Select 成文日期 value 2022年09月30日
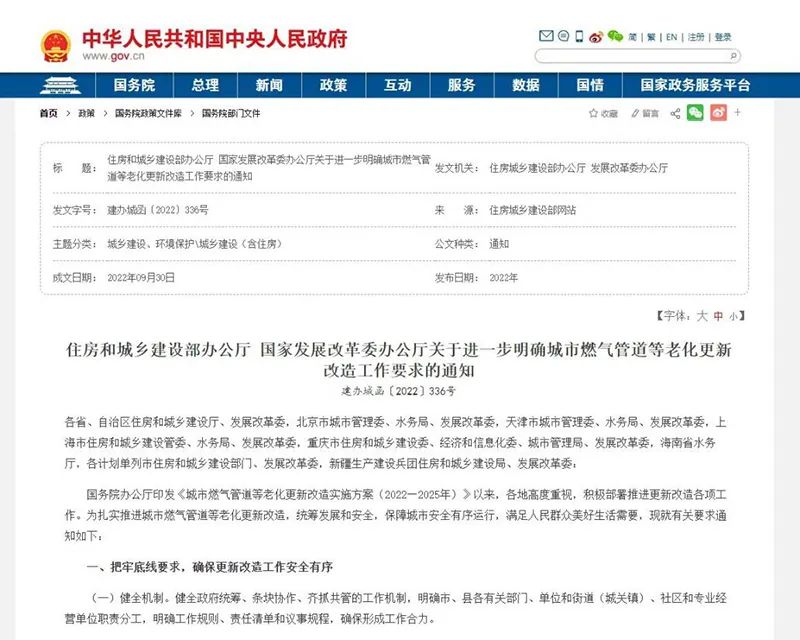Viewport: 800px width, 640px height. pos(141,278)
